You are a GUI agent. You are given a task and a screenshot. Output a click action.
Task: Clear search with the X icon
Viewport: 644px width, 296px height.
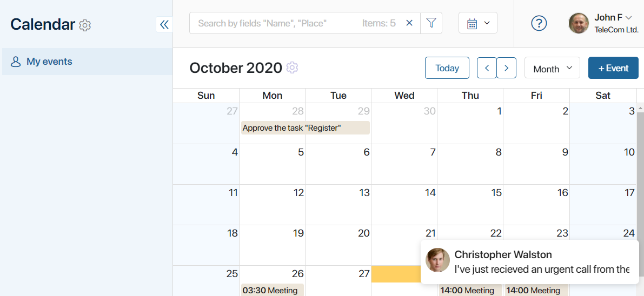pyautogui.click(x=409, y=23)
